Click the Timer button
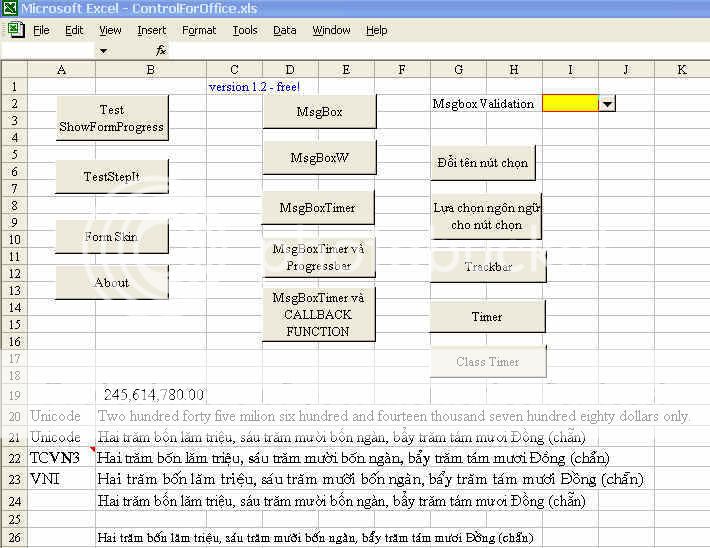710x548 pixels. pos(487,317)
